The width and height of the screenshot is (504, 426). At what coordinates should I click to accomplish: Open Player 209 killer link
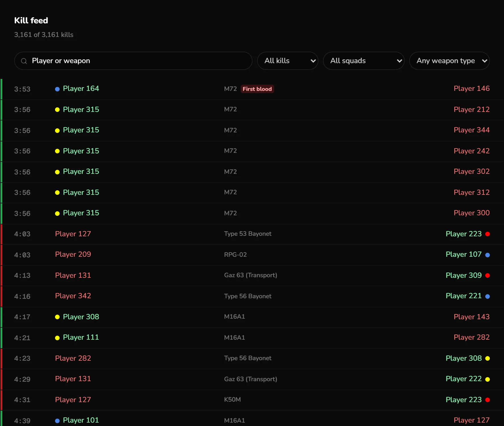(x=73, y=254)
